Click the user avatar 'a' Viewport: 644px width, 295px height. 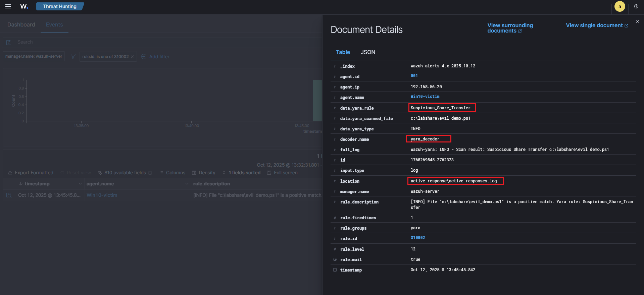pos(620,6)
